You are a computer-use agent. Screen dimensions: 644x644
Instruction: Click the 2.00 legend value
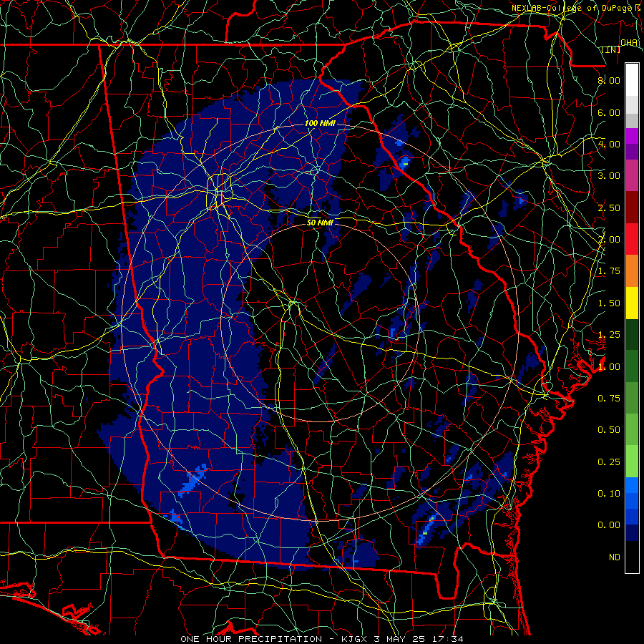click(609, 240)
